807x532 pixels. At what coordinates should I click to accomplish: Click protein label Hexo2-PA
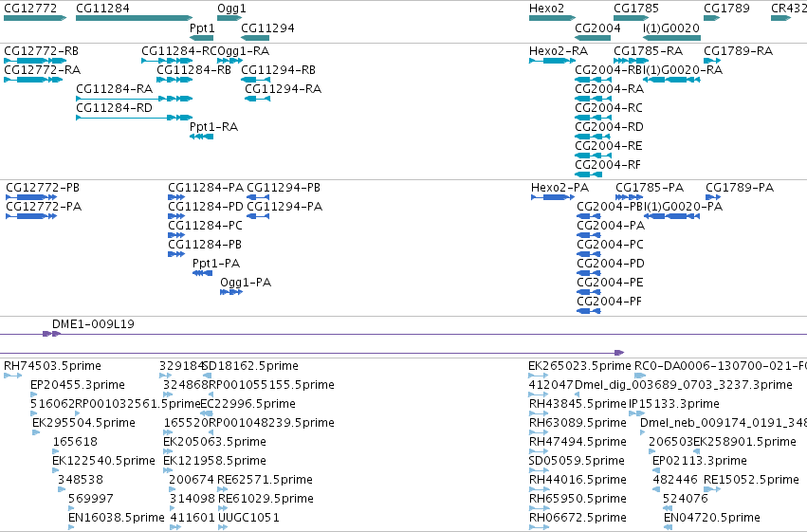point(559,188)
